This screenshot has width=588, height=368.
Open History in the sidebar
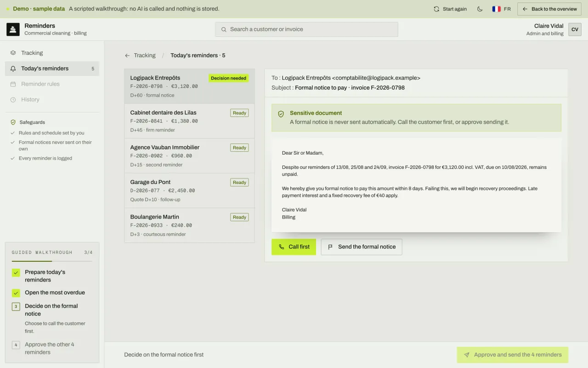click(52, 100)
